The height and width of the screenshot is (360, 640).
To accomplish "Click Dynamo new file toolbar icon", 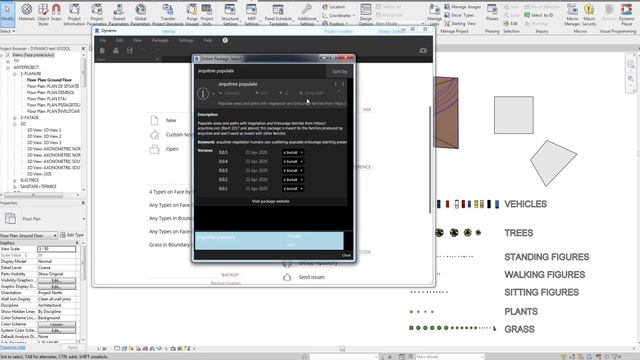I will point(102,51).
